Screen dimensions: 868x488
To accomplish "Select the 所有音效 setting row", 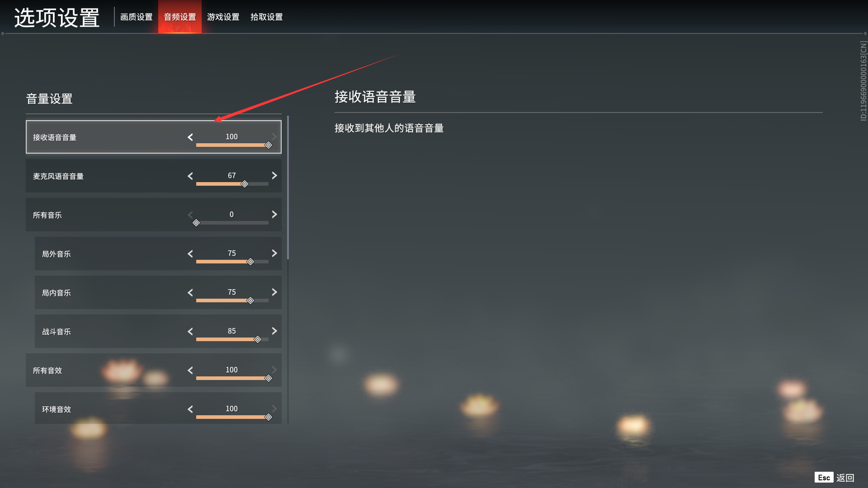I will [154, 370].
